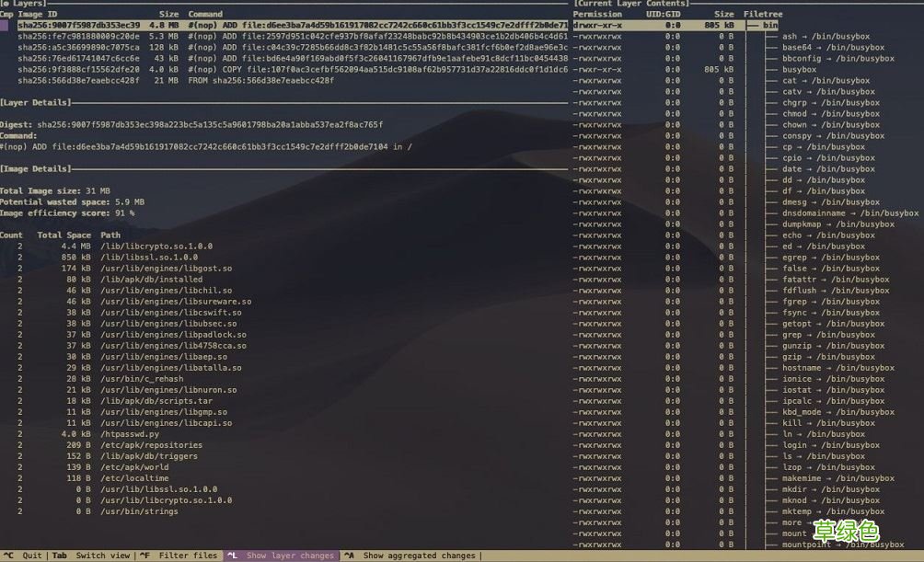This screenshot has height=562, width=924.
Task: Select layer sha256:9007f5987db353ec39
Action: 293,26
